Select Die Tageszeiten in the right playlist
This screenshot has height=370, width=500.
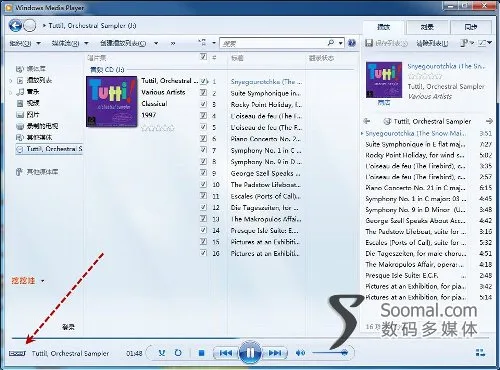pos(428,253)
